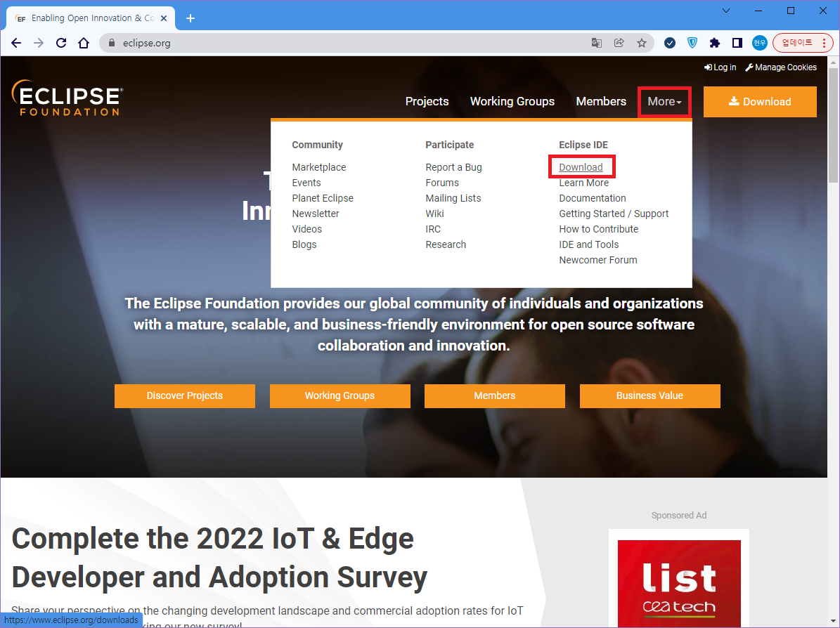Screen dimensions: 840x628
Task: Open a new browser tab
Action: [190, 18]
